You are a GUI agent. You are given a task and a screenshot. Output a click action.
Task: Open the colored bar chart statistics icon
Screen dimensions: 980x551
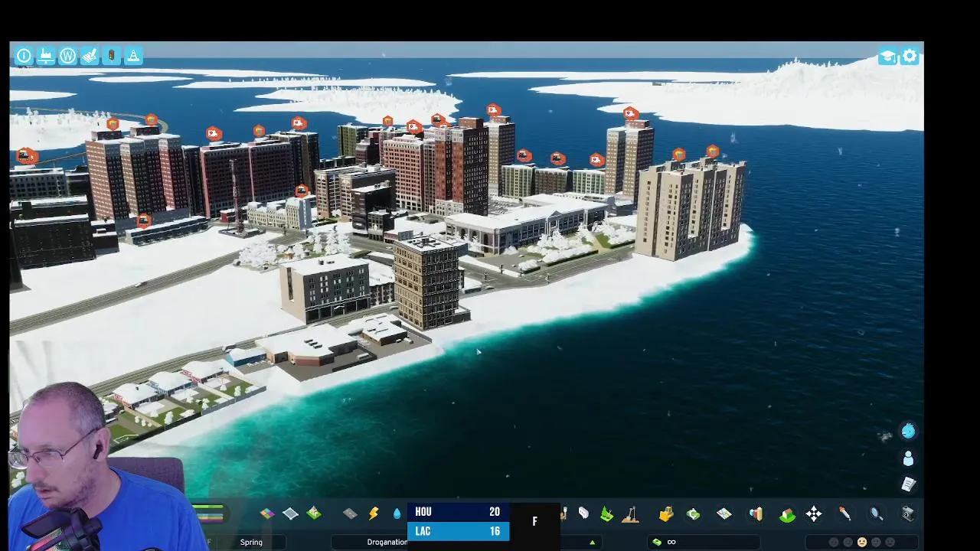pyautogui.click(x=756, y=514)
